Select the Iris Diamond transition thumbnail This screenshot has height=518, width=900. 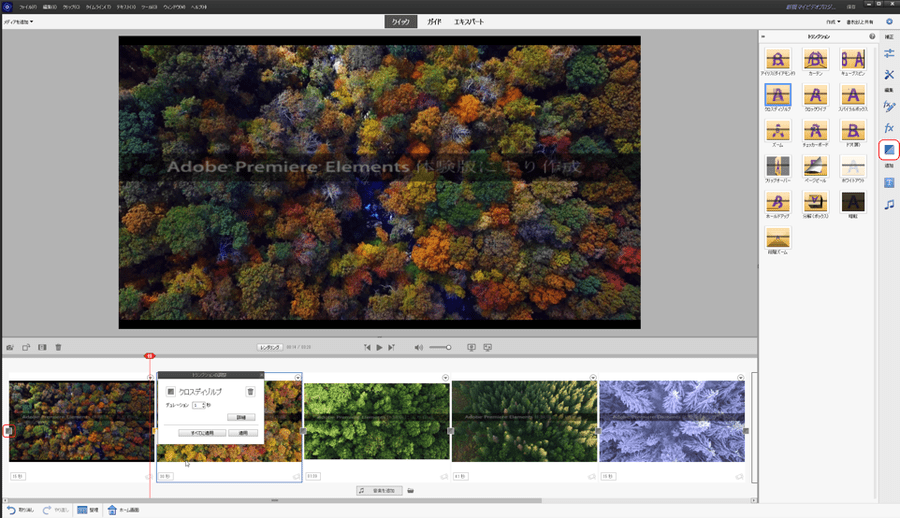point(778,59)
